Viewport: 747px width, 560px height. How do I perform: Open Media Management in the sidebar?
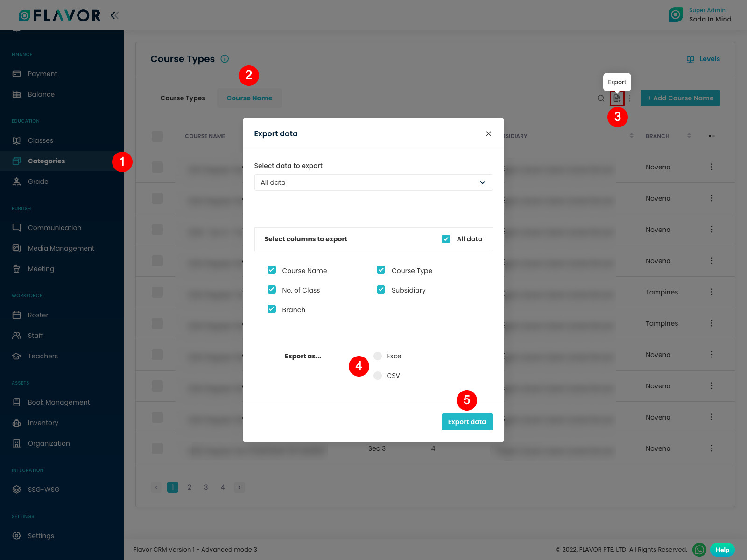61,248
